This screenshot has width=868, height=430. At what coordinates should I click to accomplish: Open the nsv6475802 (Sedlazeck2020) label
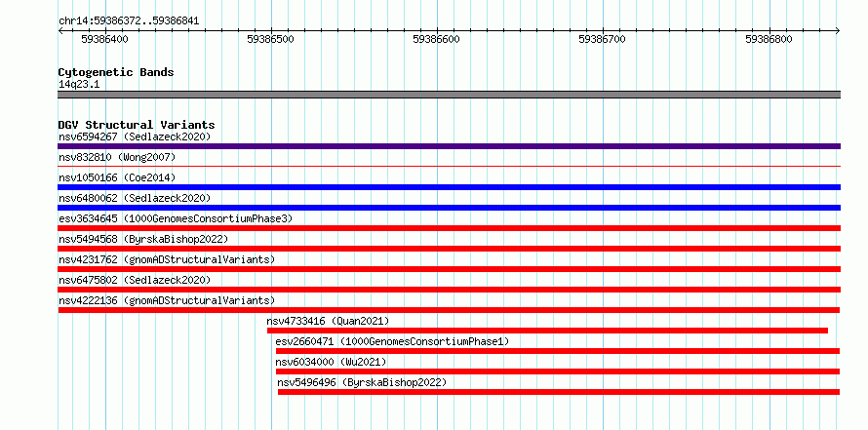click(x=135, y=280)
